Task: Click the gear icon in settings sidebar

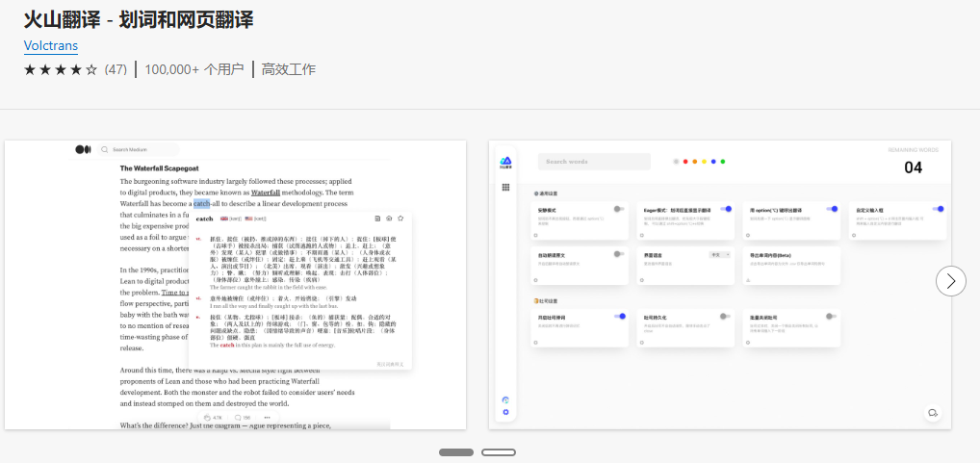Action: [x=505, y=412]
